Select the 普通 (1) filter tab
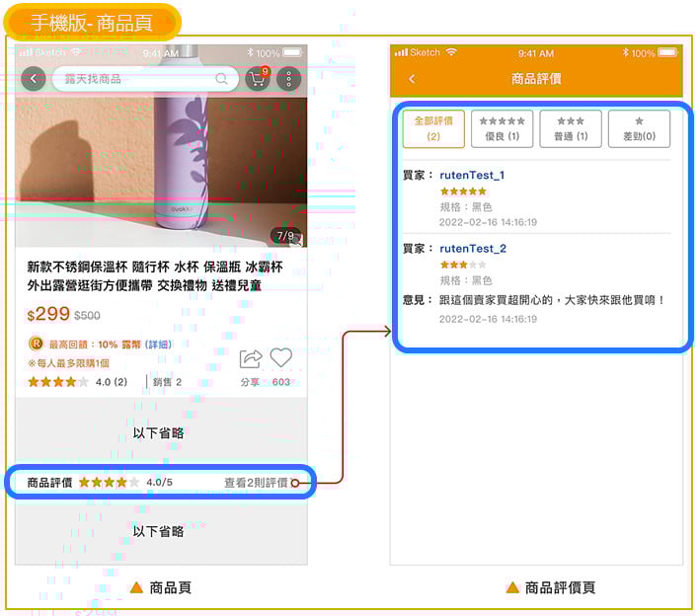Screen dimensions: 699x616 pos(571,128)
